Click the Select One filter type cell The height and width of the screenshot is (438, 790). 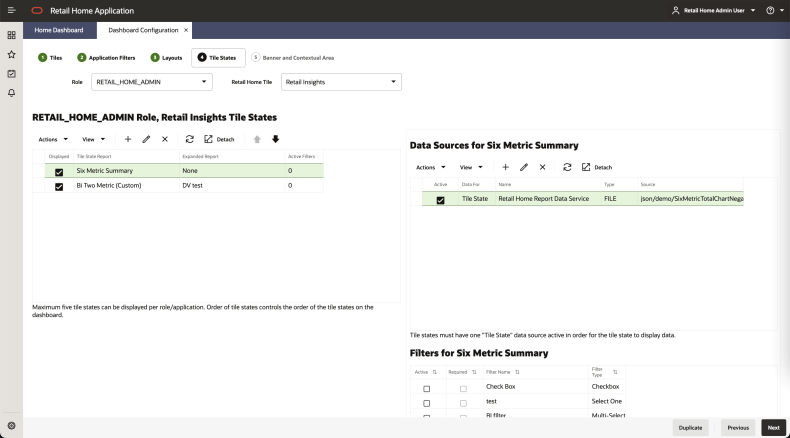(x=607, y=401)
